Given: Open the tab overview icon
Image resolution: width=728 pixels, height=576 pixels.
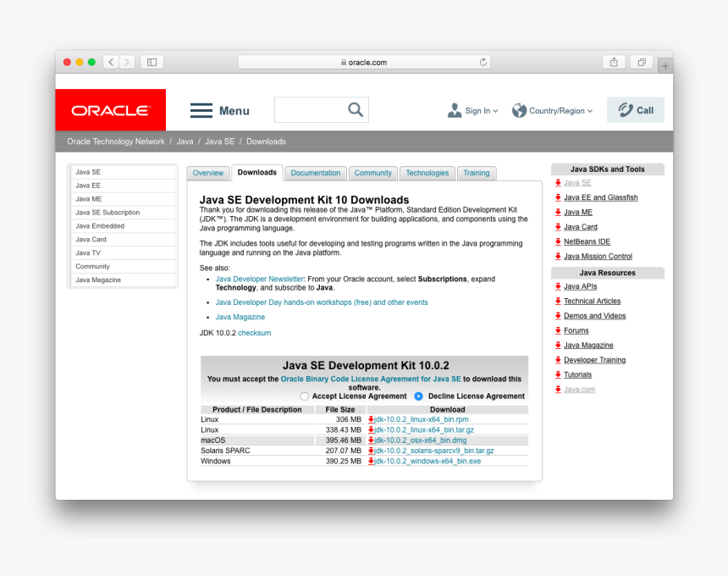Looking at the screenshot, I should [x=642, y=62].
